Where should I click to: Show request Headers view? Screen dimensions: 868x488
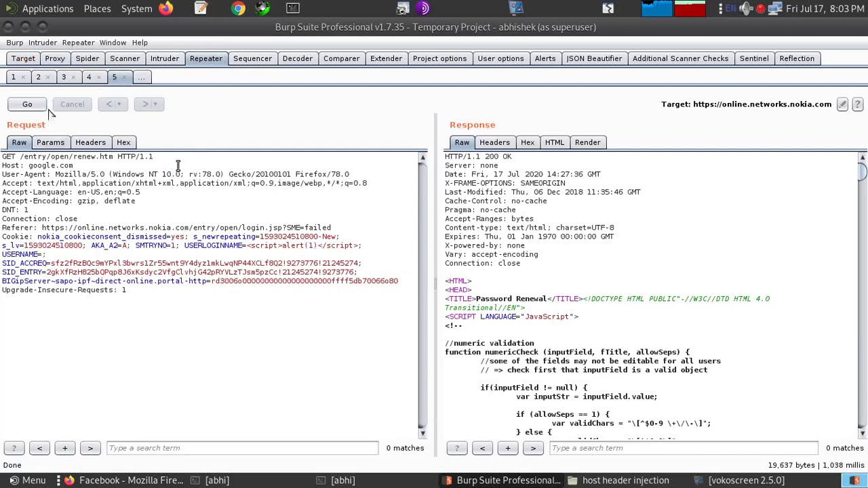tap(90, 142)
